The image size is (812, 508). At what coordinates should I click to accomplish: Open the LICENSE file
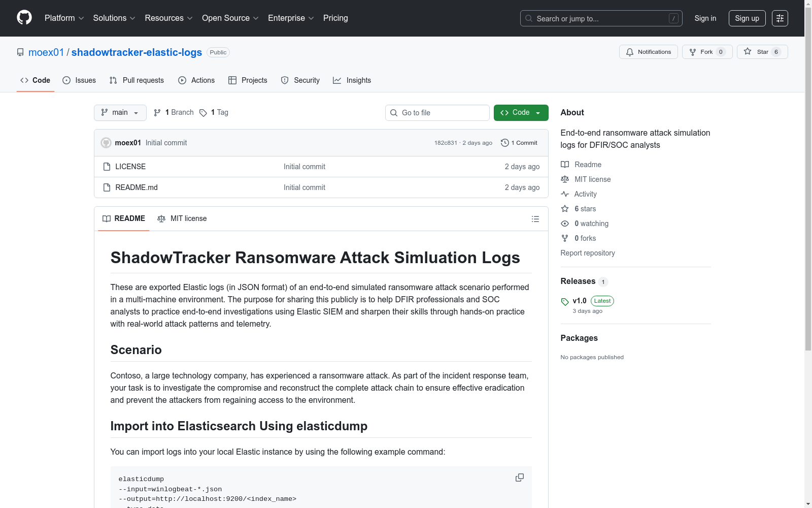coord(130,167)
